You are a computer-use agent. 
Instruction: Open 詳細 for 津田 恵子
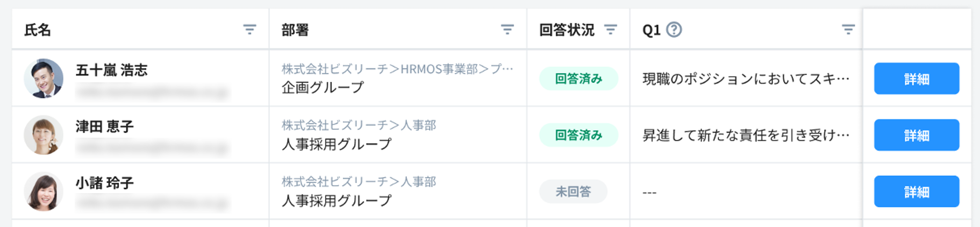(x=916, y=135)
